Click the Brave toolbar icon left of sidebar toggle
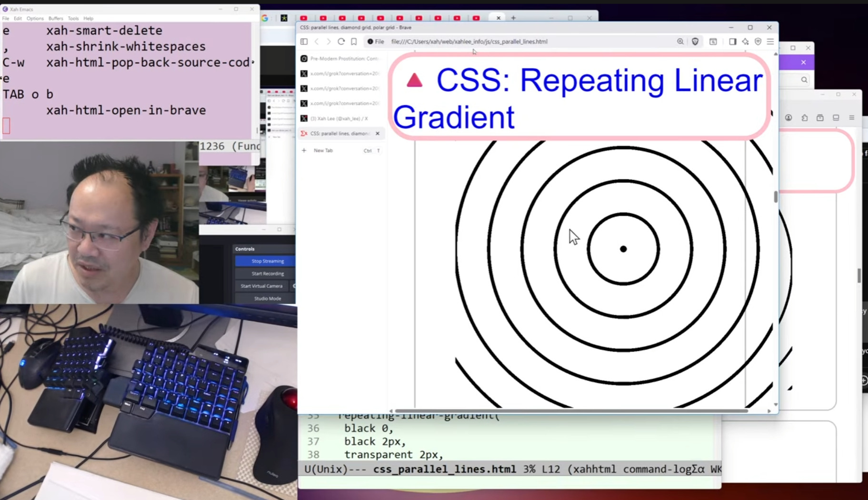 pyautogui.click(x=713, y=41)
